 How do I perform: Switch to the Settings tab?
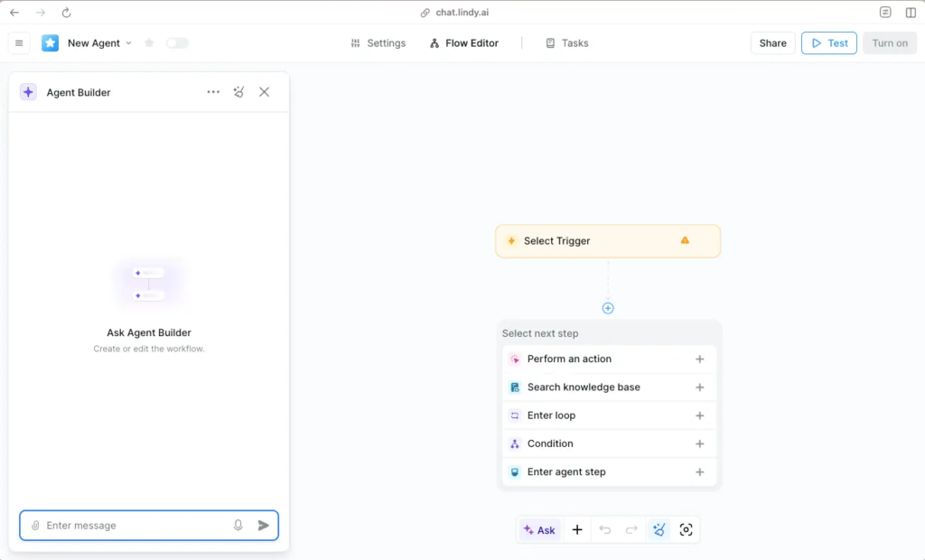[x=378, y=42]
